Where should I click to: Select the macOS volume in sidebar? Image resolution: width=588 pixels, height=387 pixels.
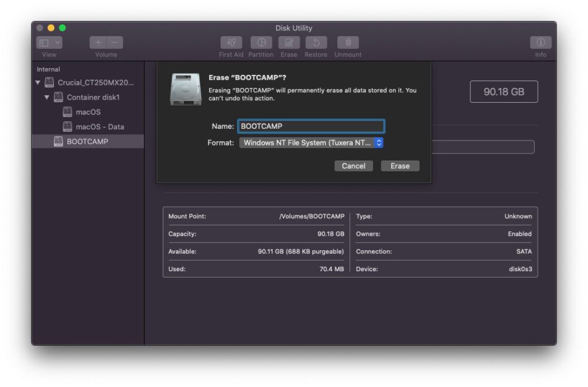[x=87, y=112]
